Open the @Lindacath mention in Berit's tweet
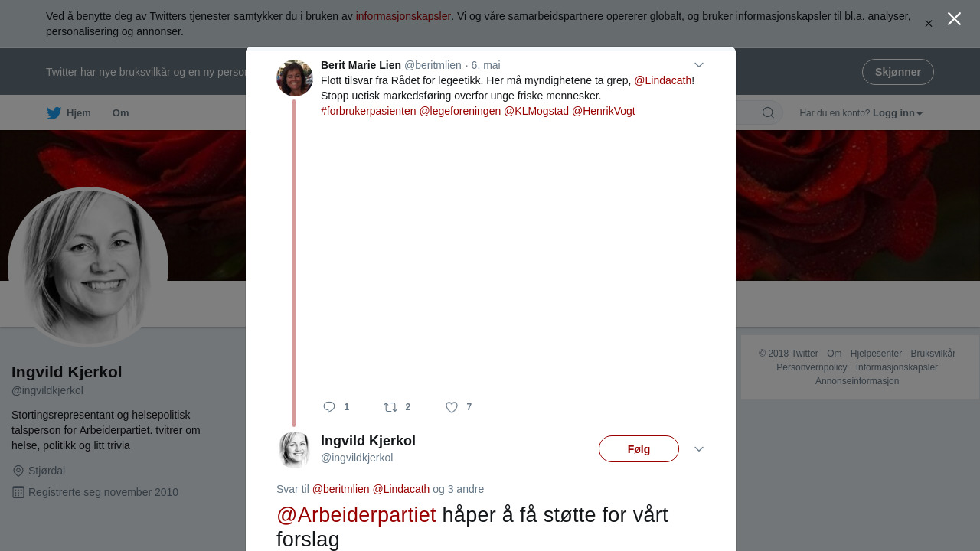The image size is (980, 551). (x=663, y=80)
